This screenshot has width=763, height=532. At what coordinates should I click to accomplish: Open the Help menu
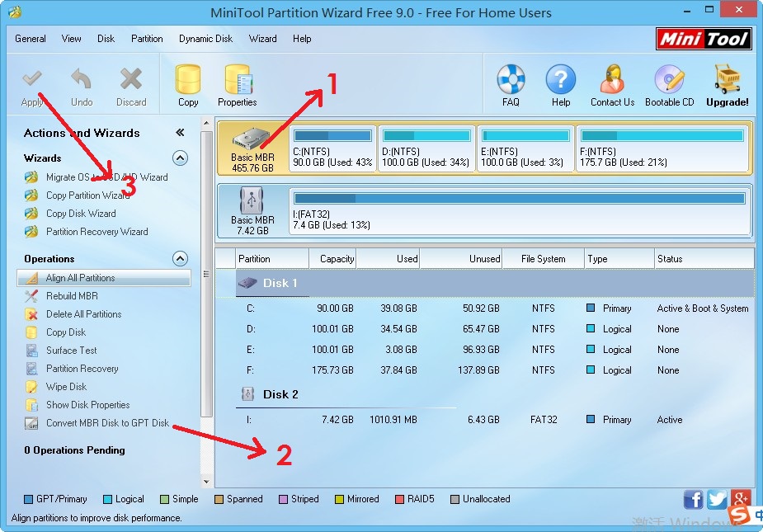(x=302, y=39)
